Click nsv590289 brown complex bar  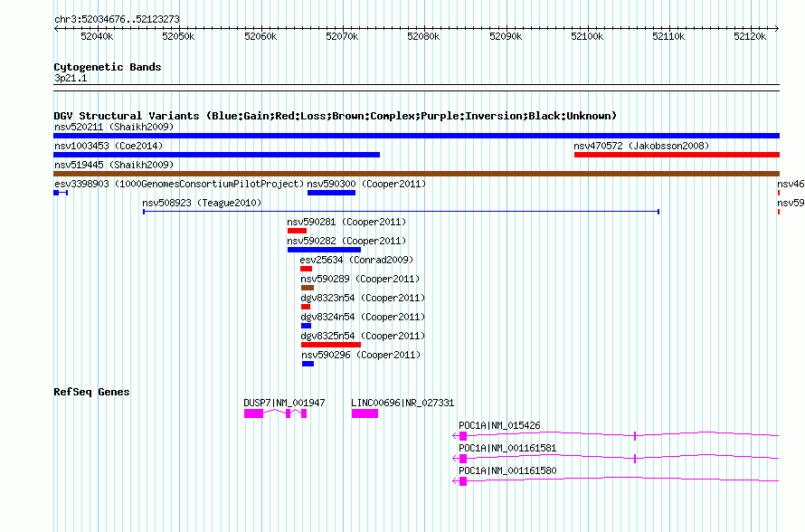307,288
